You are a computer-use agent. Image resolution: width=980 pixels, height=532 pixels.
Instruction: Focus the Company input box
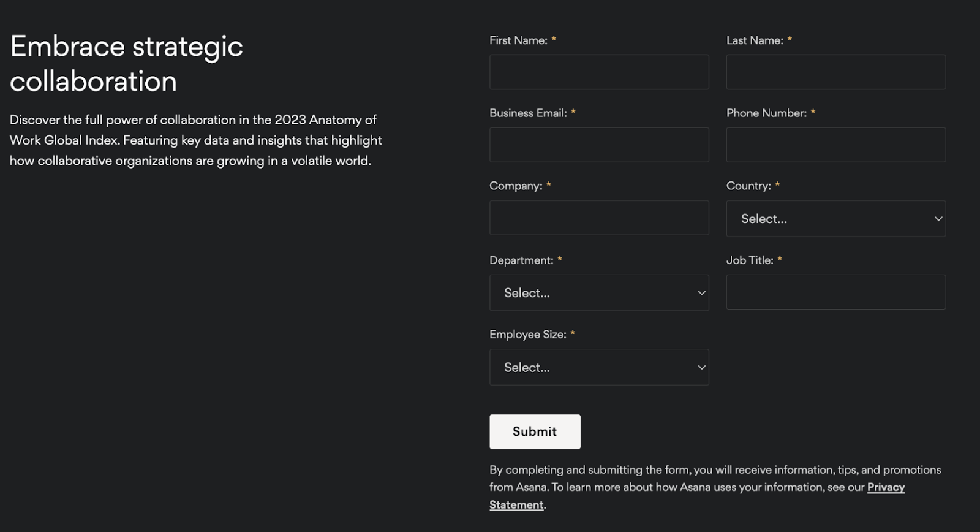tap(599, 218)
